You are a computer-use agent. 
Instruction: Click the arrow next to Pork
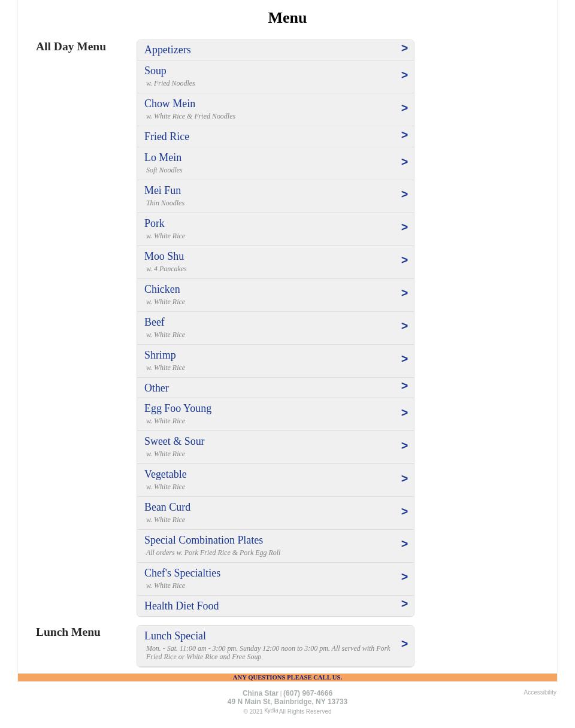click(x=404, y=227)
